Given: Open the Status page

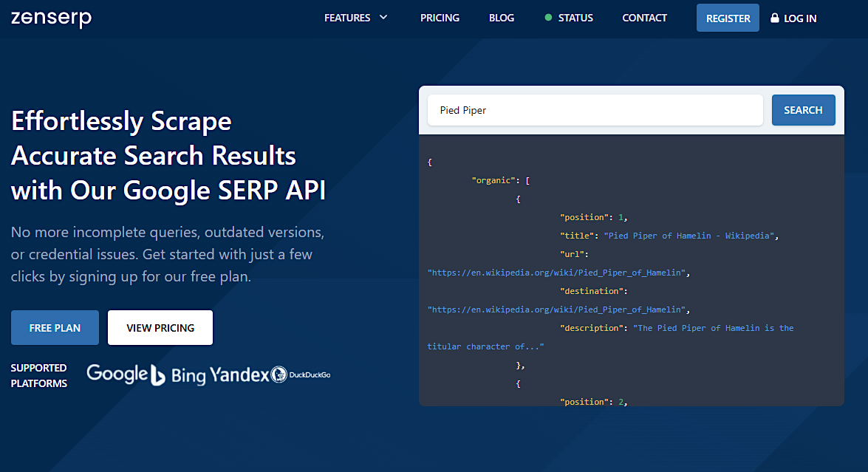Looking at the screenshot, I should point(575,18).
